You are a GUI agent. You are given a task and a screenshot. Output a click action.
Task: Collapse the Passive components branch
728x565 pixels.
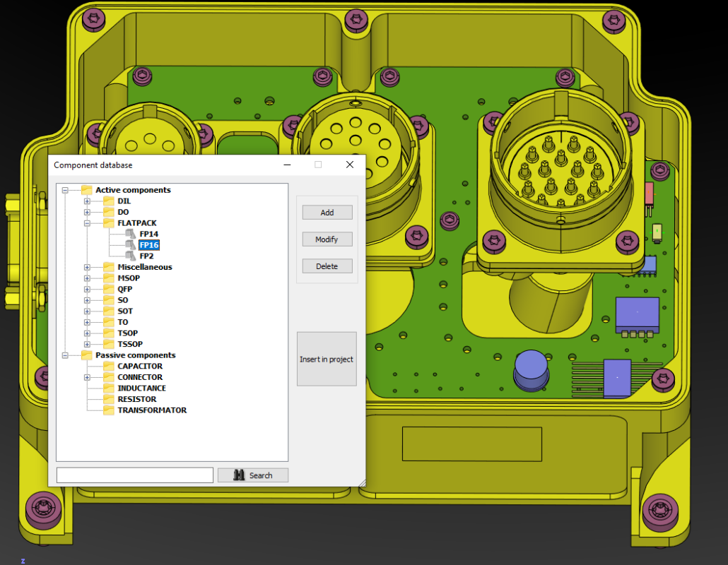pyautogui.click(x=64, y=355)
